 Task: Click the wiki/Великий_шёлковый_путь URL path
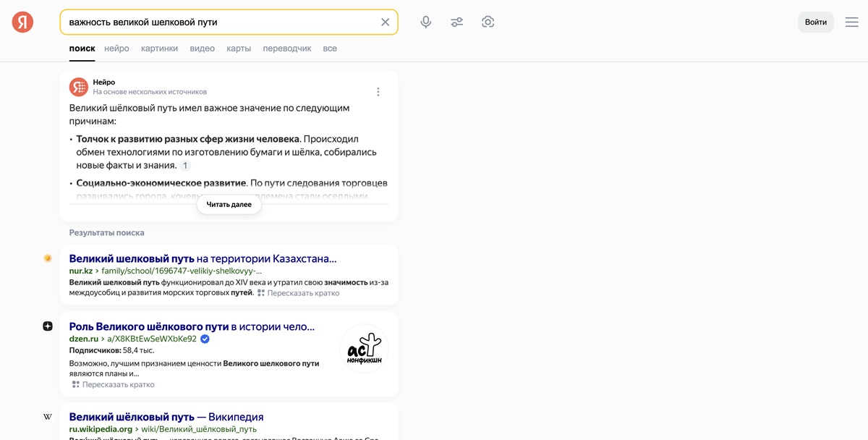coord(199,429)
